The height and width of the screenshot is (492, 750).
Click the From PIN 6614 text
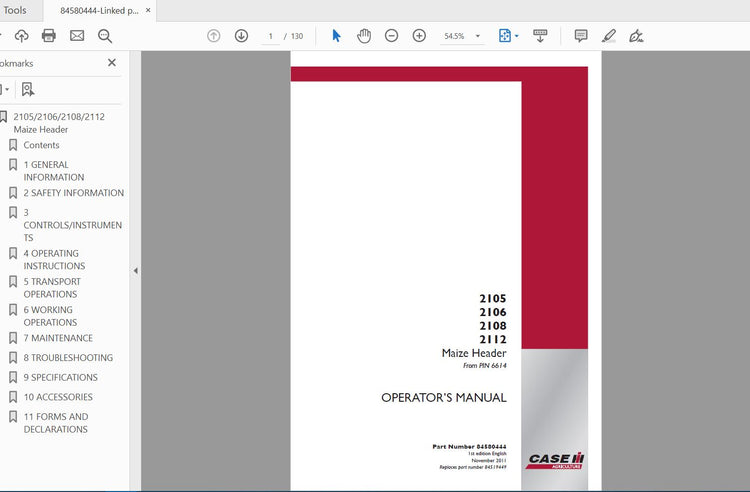coord(485,366)
